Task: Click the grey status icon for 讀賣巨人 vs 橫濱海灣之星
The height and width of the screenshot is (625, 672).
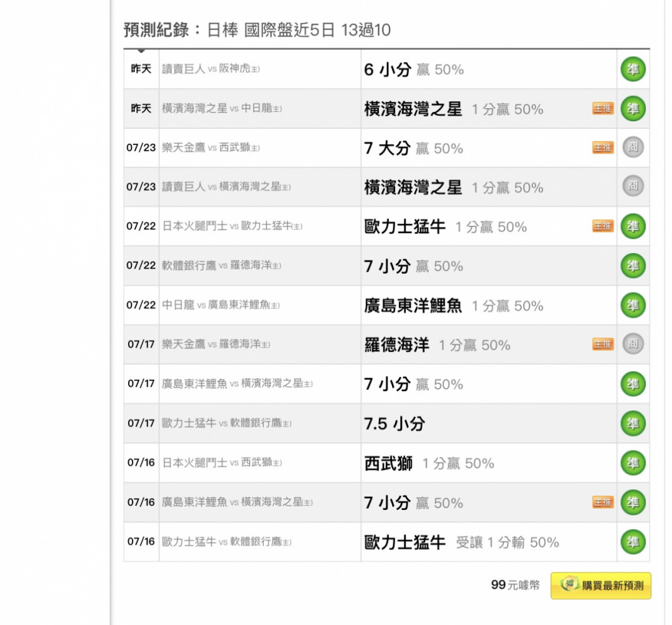Action: [x=633, y=186]
